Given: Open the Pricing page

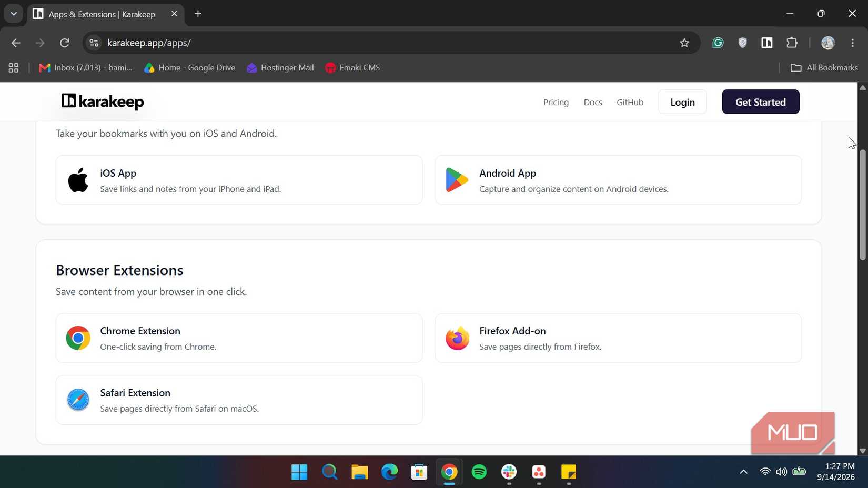Looking at the screenshot, I should pos(556,102).
